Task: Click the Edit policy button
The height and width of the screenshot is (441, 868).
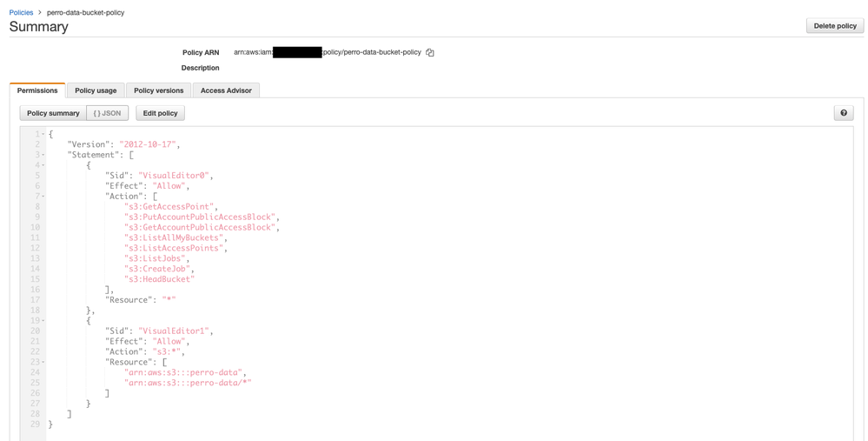Action: [161, 113]
